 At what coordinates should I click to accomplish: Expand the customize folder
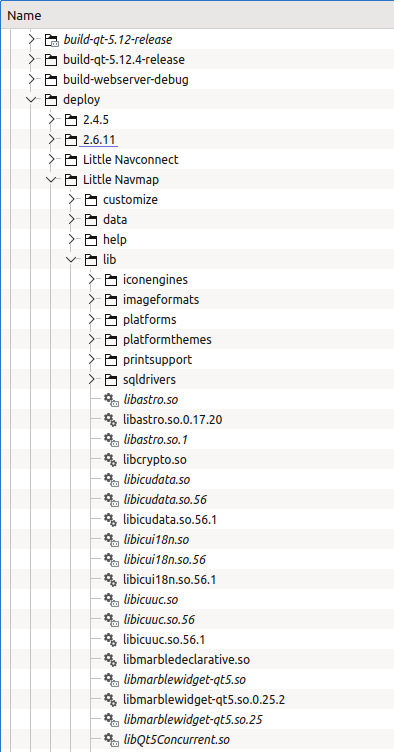click(72, 200)
